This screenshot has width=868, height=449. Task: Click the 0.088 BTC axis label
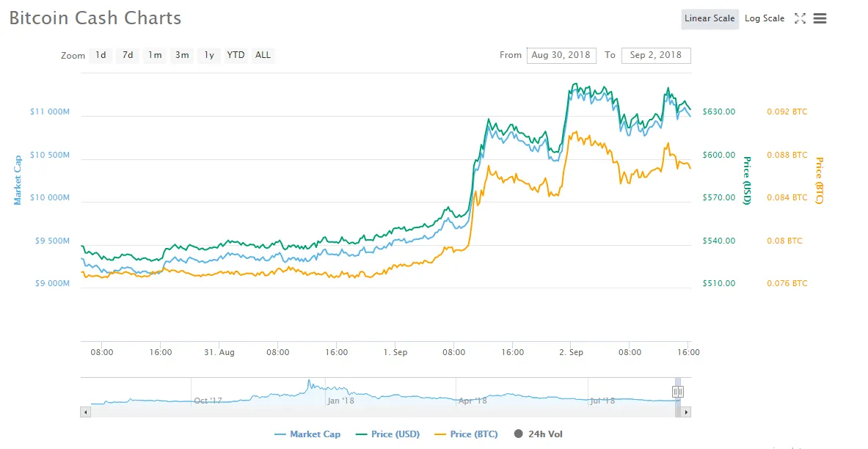[x=787, y=155]
